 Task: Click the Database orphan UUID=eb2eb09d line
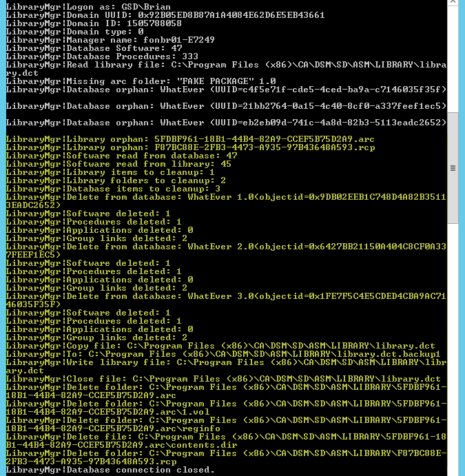point(226,123)
